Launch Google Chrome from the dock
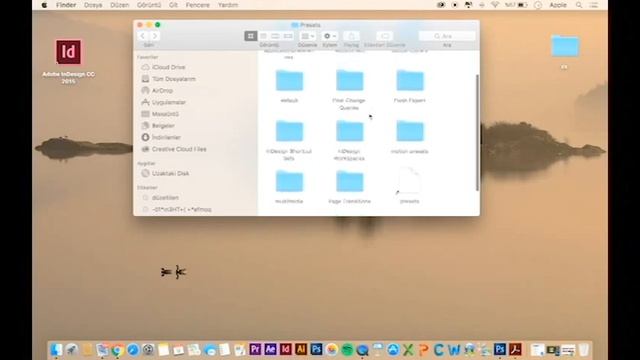640x360 pixels. (118, 350)
